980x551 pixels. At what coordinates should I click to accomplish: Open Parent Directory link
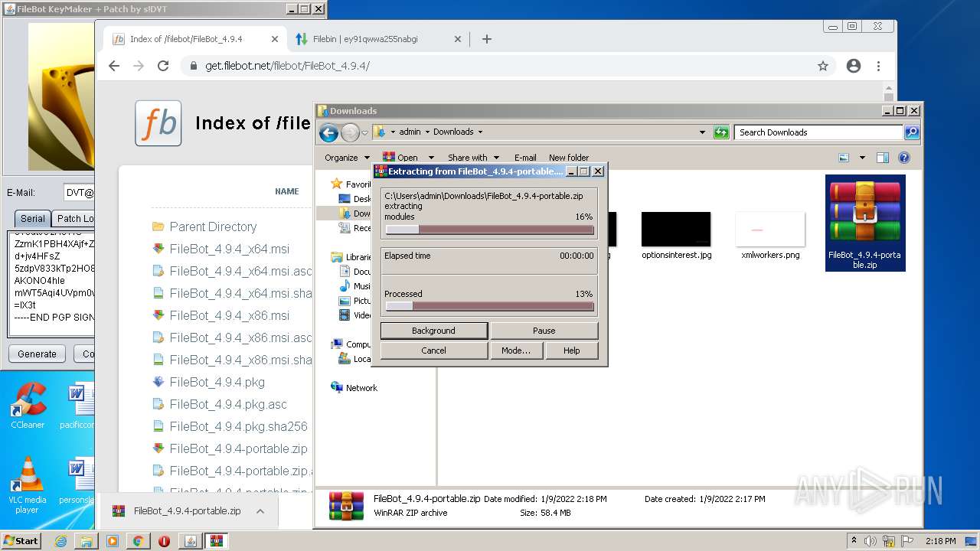click(x=213, y=227)
